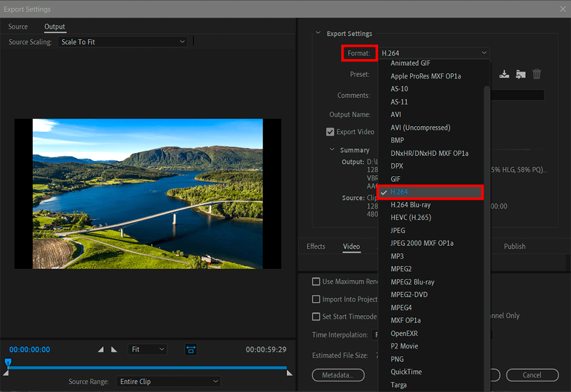The width and height of the screenshot is (571, 392).
Task: Click the Set Out Point triangle icon
Action: (x=114, y=350)
